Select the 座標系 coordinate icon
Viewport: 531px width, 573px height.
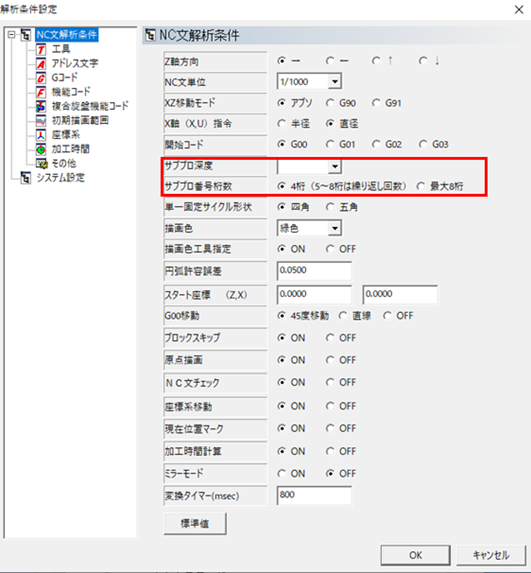tap(41, 134)
